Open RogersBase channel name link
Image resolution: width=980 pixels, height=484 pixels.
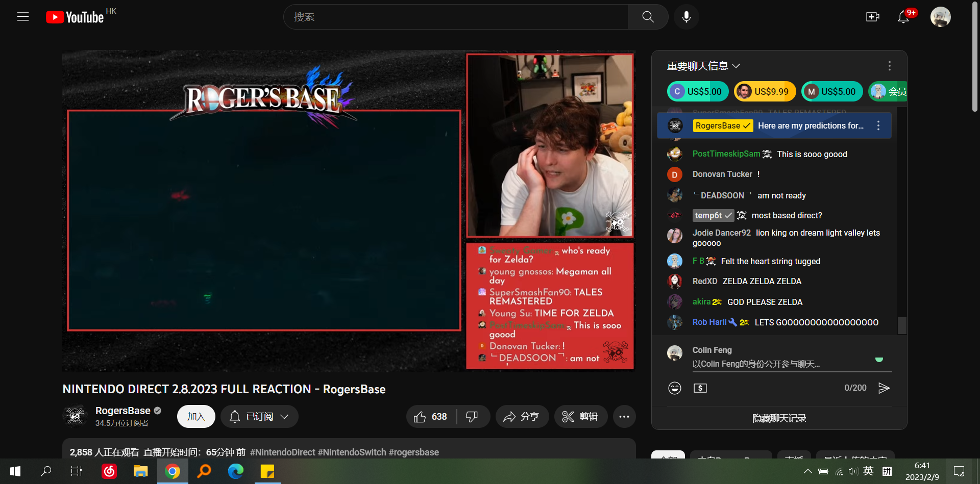click(x=123, y=411)
